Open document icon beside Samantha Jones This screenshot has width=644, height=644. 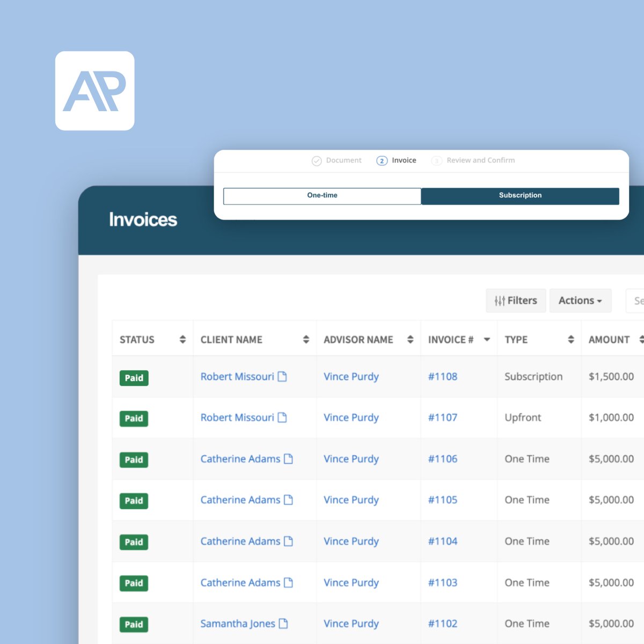(x=283, y=624)
